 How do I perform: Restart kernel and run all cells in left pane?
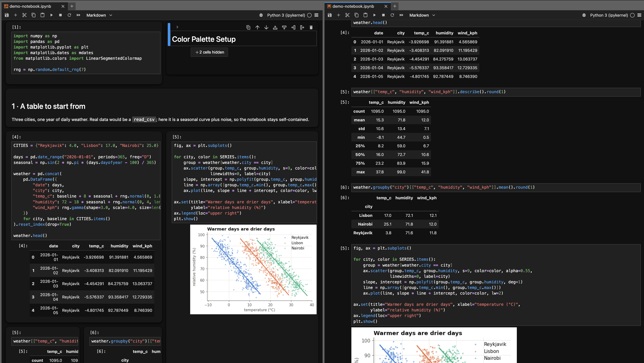tap(78, 15)
